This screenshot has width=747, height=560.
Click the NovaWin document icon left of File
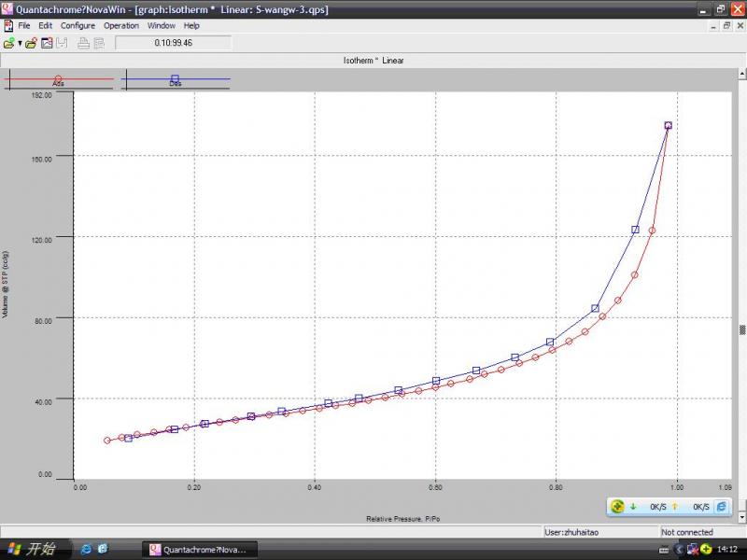point(7,25)
